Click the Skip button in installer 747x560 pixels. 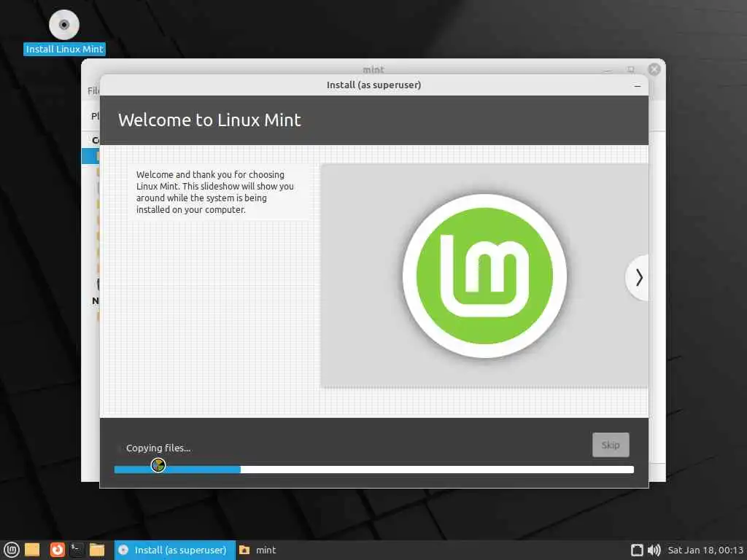click(611, 445)
